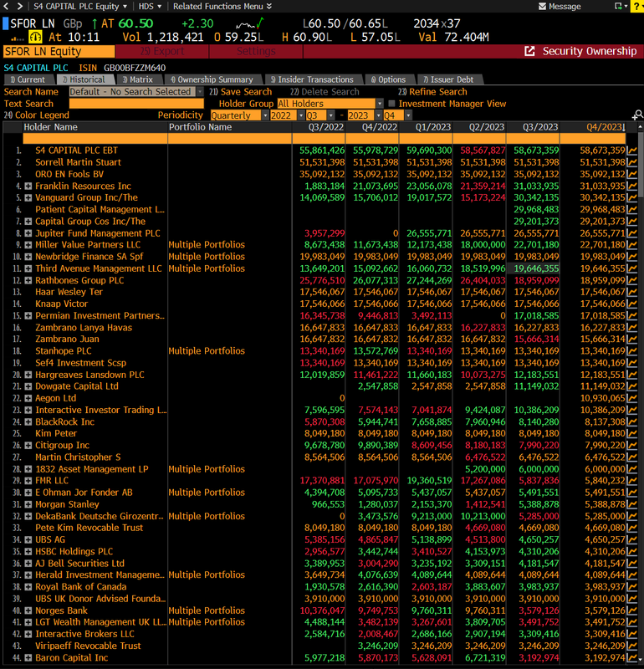The height and width of the screenshot is (669, 644).
Task: Open chart icon for Norges Bank row
Action: 632,610
